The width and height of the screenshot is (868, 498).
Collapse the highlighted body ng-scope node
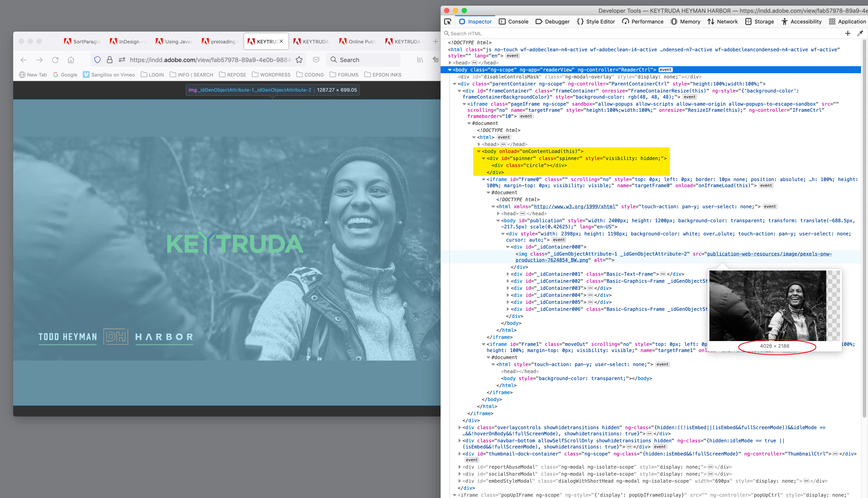pyautogui.click(x=450, y=70)
